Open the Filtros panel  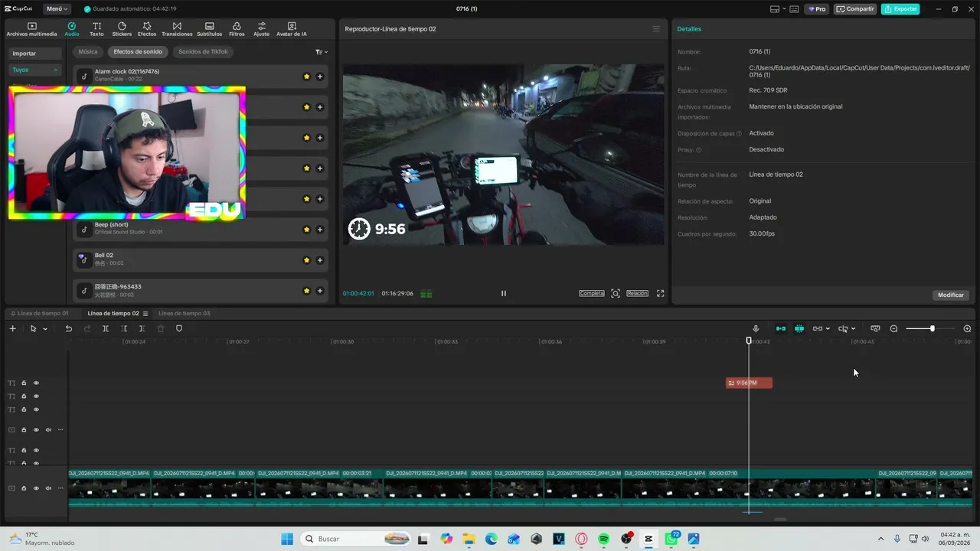[237, 29]
